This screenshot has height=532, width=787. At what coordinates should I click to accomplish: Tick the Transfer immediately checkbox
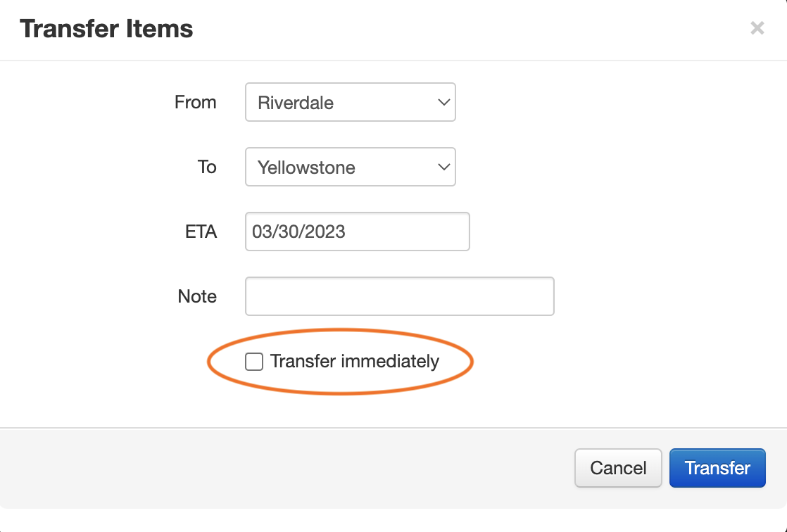click(254, 362)
